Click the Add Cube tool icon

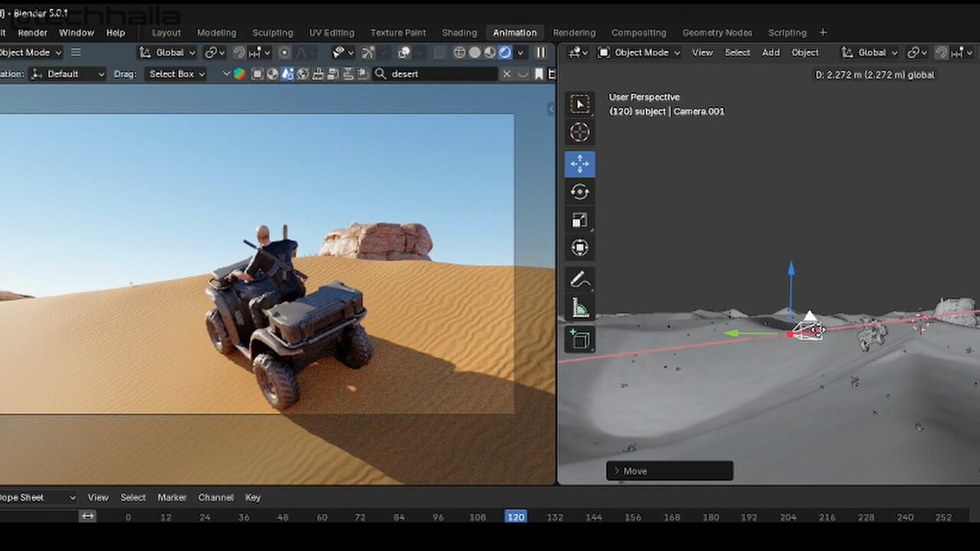580,339
